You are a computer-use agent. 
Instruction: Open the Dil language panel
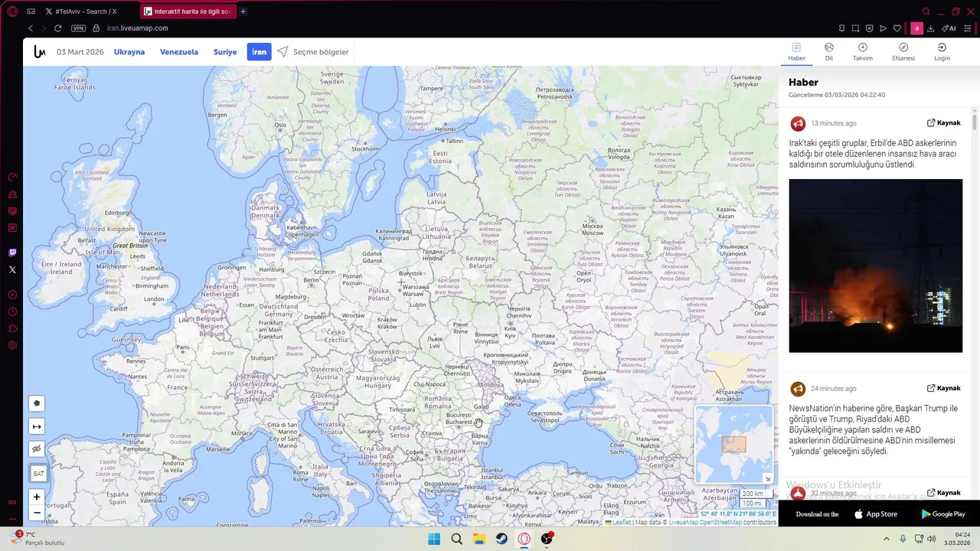(x=828, y=52)
